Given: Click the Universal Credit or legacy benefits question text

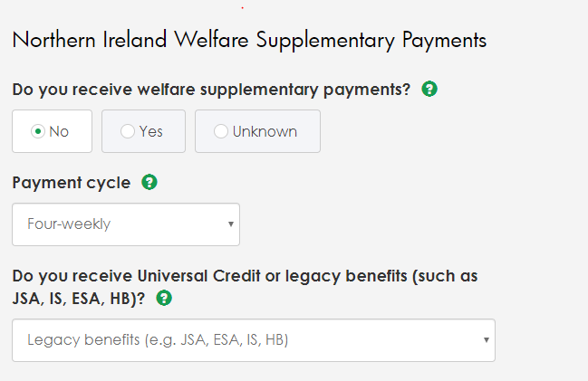Looking at the screenshot, I should tap(245, 287).
